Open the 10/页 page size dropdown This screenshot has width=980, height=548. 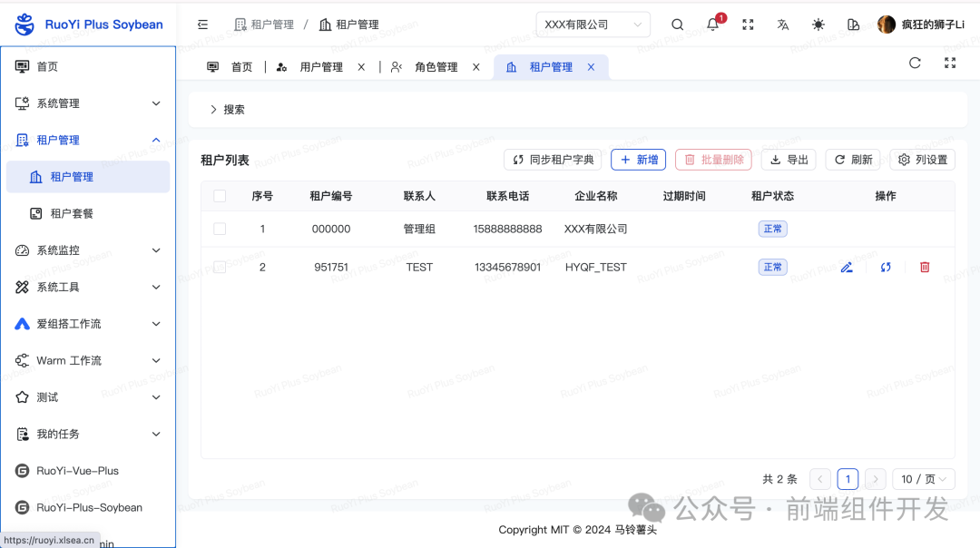[x=923, y=478]
